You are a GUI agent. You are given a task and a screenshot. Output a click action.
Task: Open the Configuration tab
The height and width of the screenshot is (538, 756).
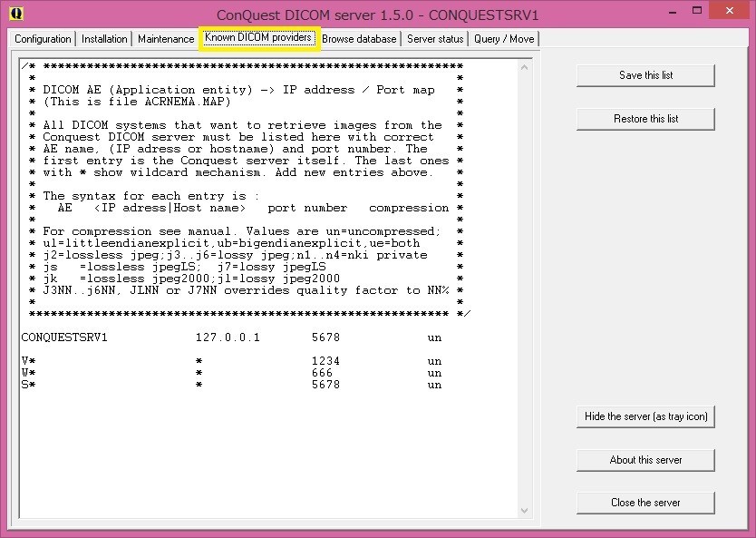click(x=43, y=39)
